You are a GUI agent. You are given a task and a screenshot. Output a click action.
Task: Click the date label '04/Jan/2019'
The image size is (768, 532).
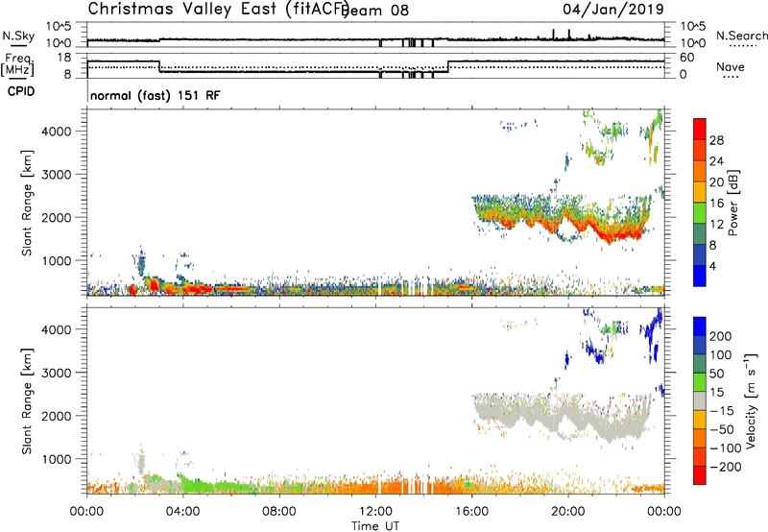(x=613, y=9)
